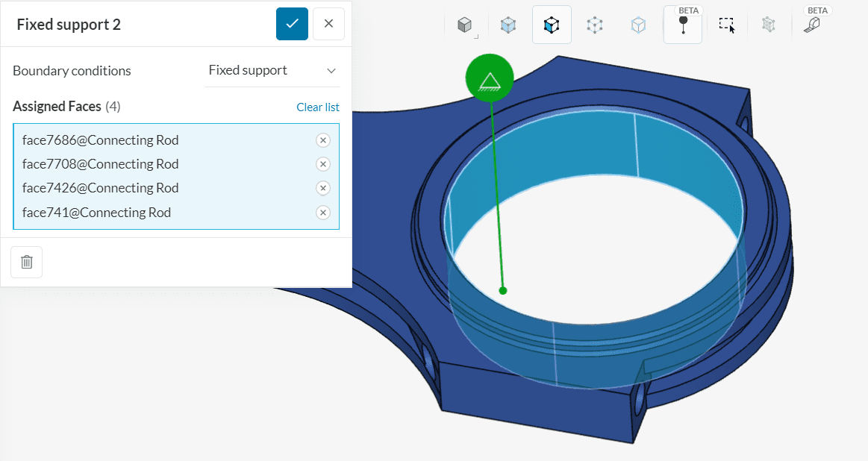
Task: Select face7708@Connecting Rod list entry
Action: pyautogui.click(x=101, y=164)
